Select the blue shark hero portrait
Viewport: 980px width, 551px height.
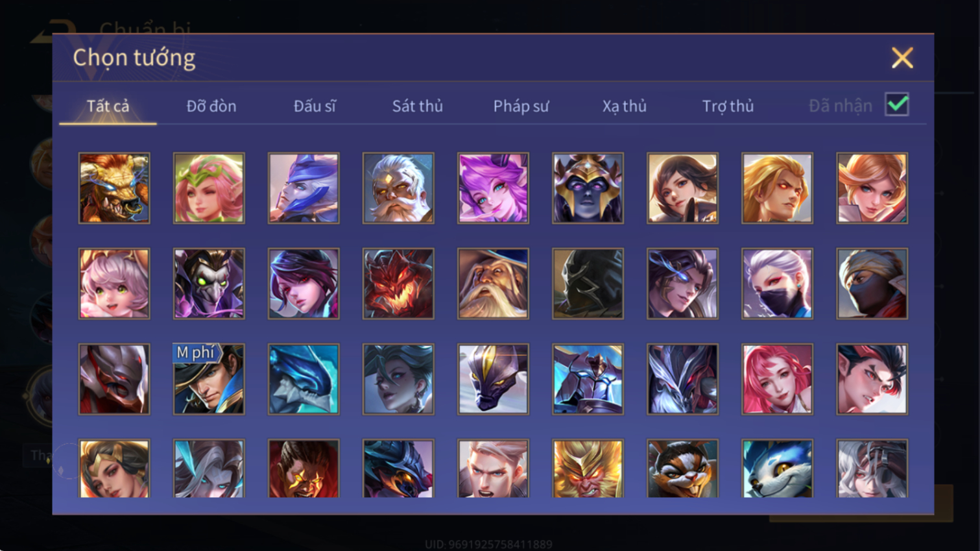[304, 379]
